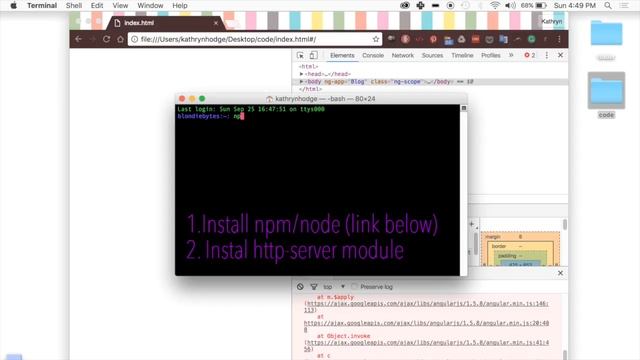Close the DevTools panel
Screen dimensions: 640x360
click(x=560, y=55)
